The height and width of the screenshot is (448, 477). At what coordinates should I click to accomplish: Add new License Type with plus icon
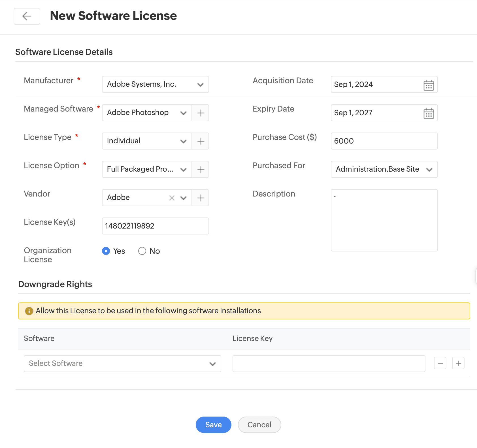pos(201,141)
